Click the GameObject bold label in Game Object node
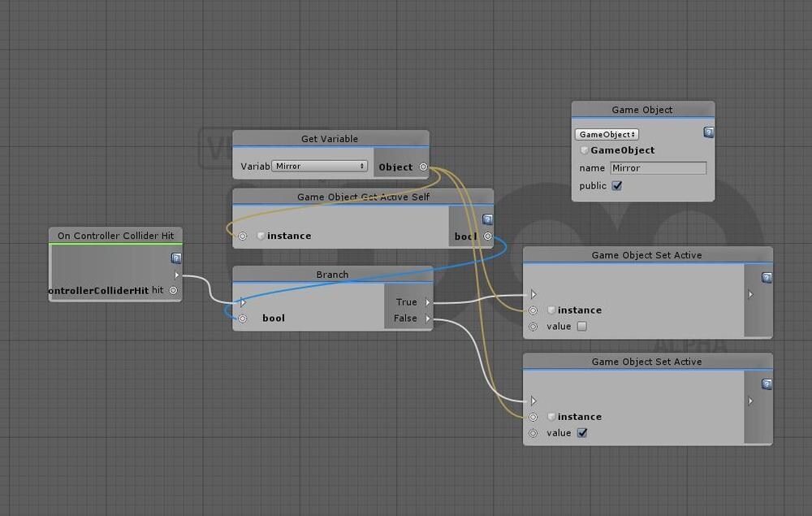 623,150
